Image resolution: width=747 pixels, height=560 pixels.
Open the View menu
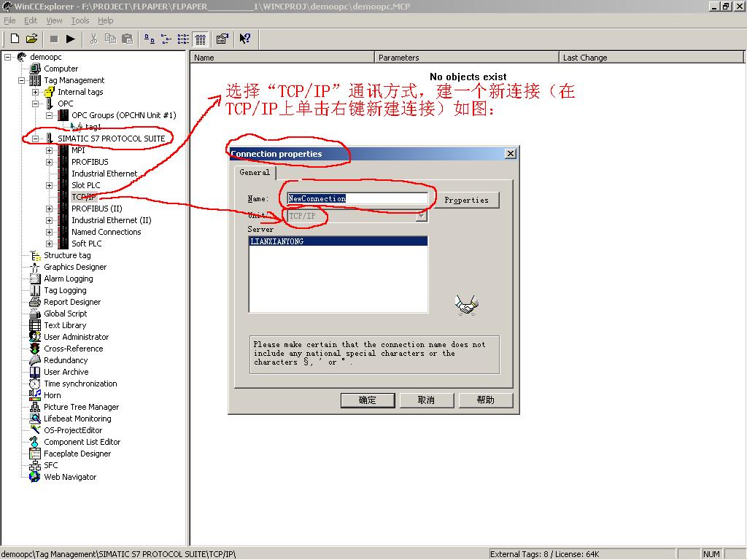(54, 20)
